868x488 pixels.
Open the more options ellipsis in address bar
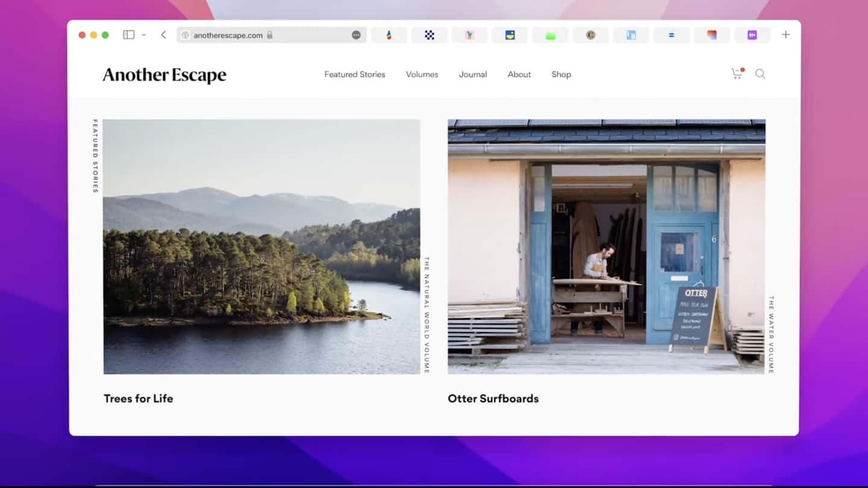pos(356,35)
